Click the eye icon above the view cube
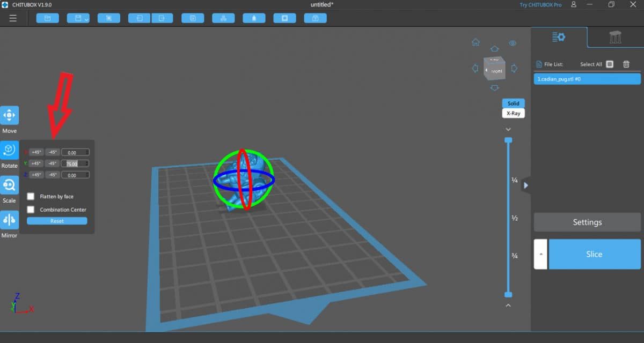The width and height of the screenshot is (644, 343). pos(513,43)
